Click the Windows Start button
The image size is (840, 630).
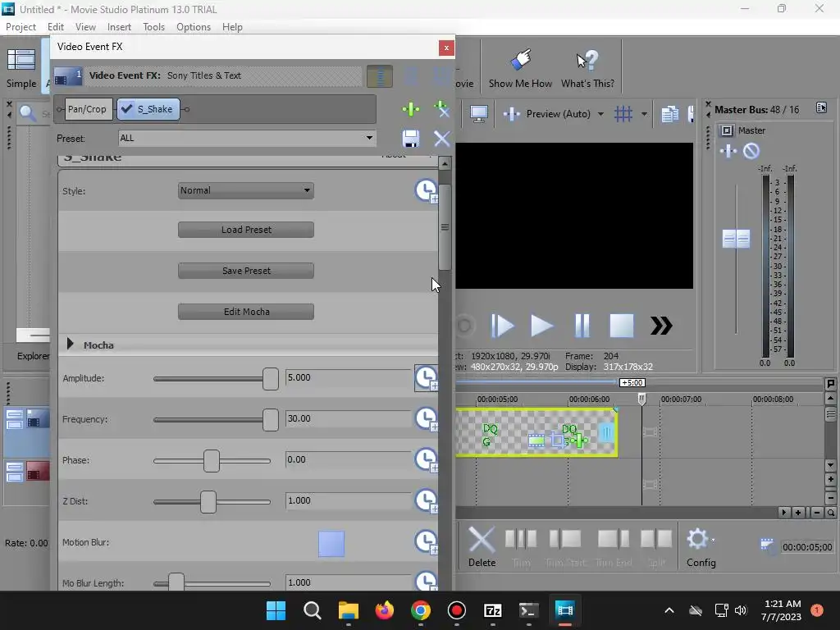276,610
